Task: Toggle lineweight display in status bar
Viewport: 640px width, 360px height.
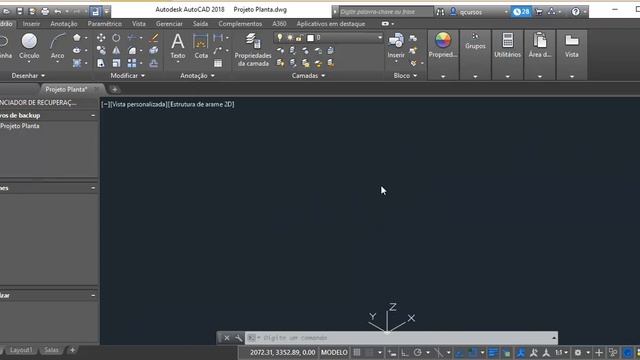Action: [x=493, y=352]
